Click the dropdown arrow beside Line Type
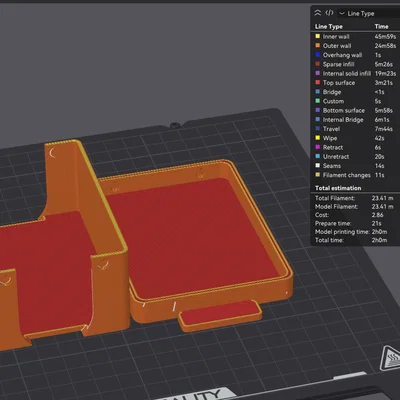This screenshot has width=400, height=400. pos(342,13)
